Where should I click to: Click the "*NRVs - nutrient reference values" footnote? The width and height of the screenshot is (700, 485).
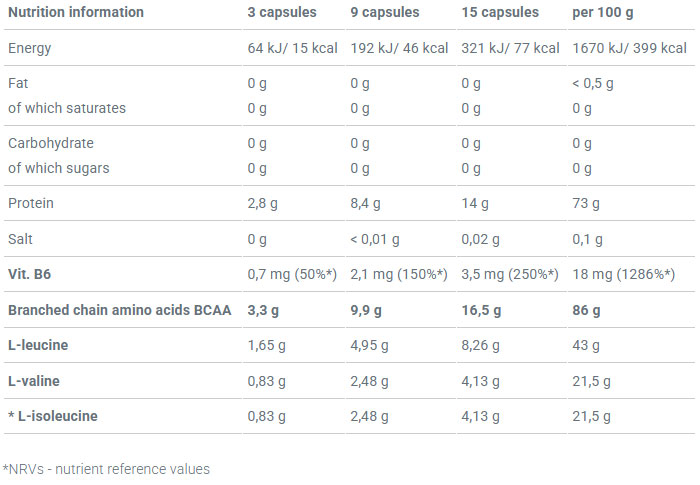(x=105, y=468)
